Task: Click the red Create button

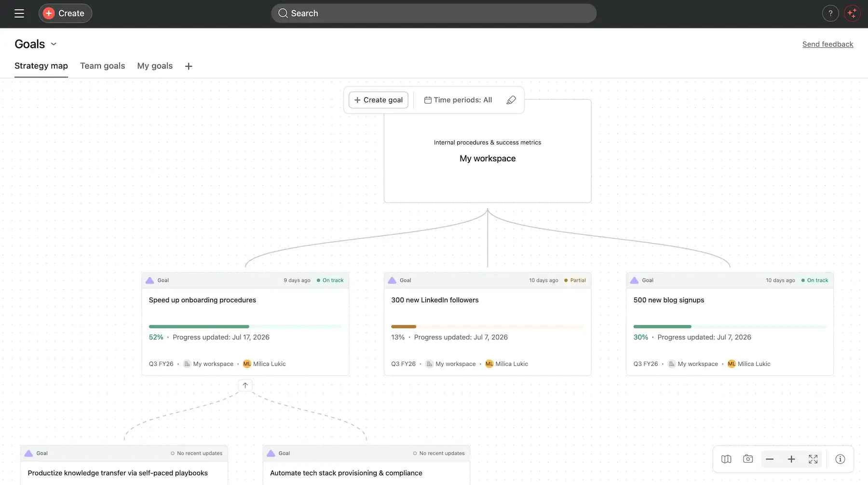Action: pyautogui.click(x=65, y=13)
